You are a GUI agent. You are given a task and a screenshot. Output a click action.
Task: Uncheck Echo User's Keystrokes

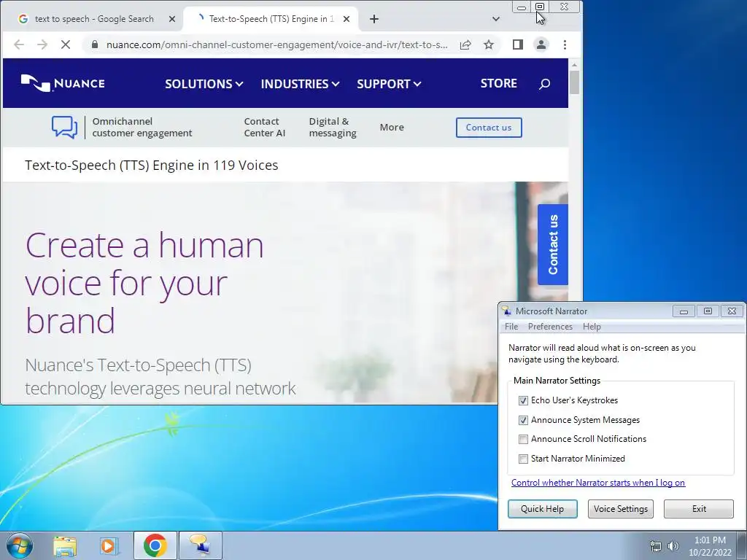523,400
